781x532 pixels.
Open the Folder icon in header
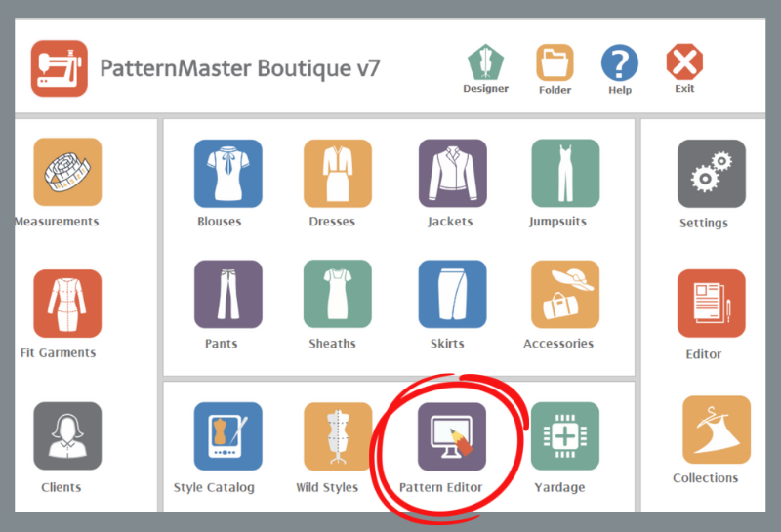tap(555, 62)
